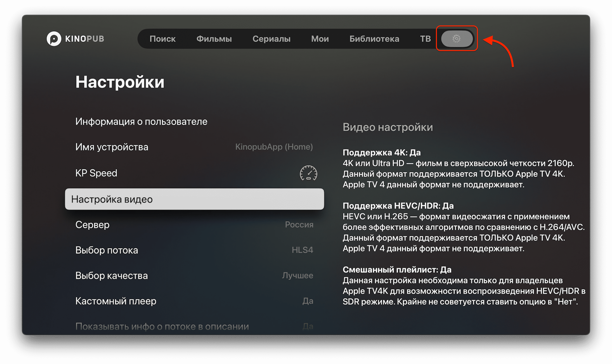612x364 pixels.
Task: Click the KinoPub logo icon
Action: [54, 38]
